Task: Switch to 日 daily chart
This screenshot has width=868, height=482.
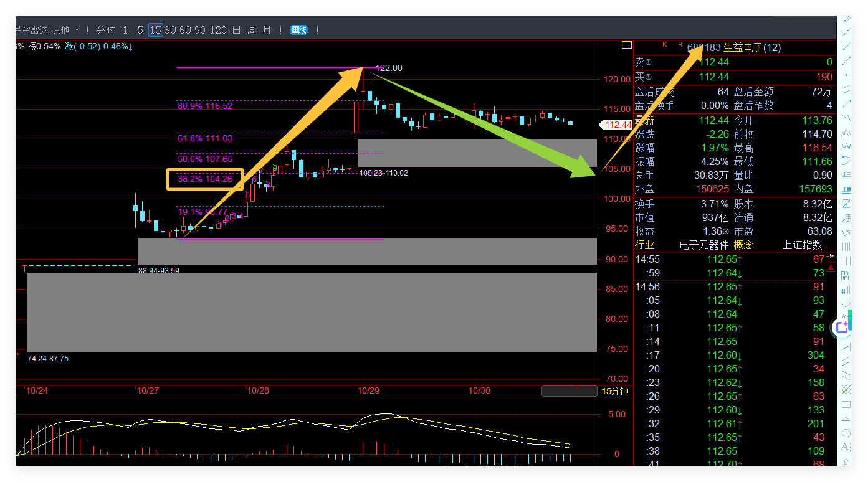Action: click(x=236, y=30)
